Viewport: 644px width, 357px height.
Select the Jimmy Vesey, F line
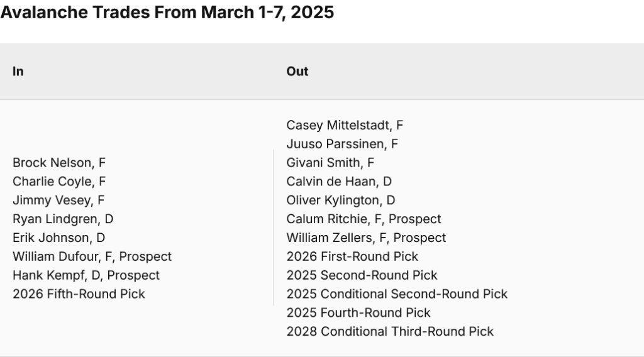(58, 200)
